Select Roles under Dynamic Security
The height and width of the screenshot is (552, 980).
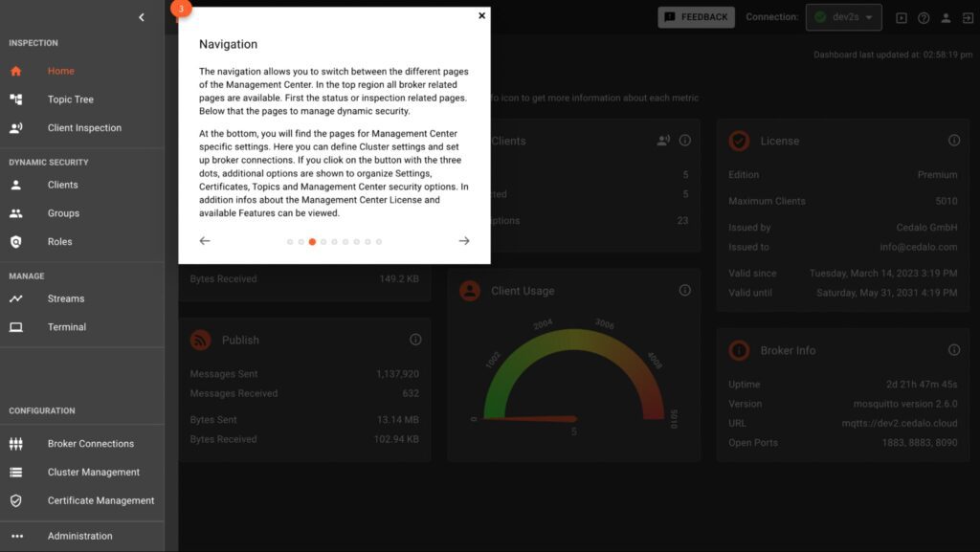59,242
